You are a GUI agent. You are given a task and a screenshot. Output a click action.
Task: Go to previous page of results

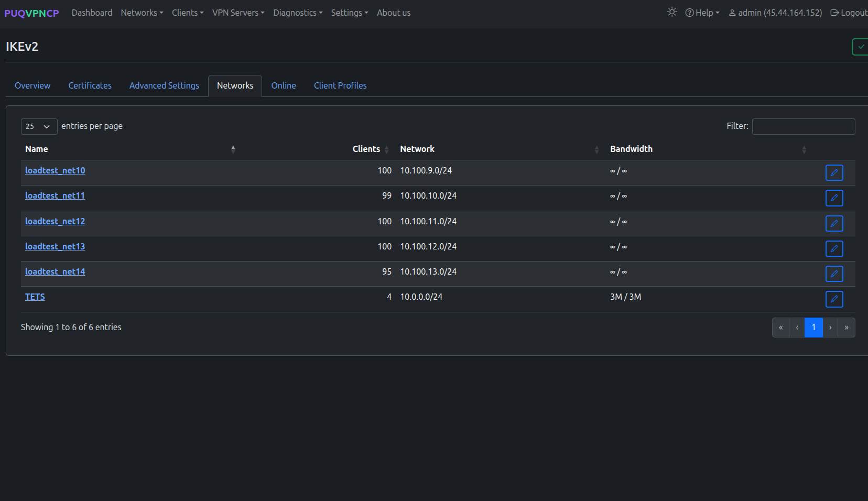tap(797, 328)
